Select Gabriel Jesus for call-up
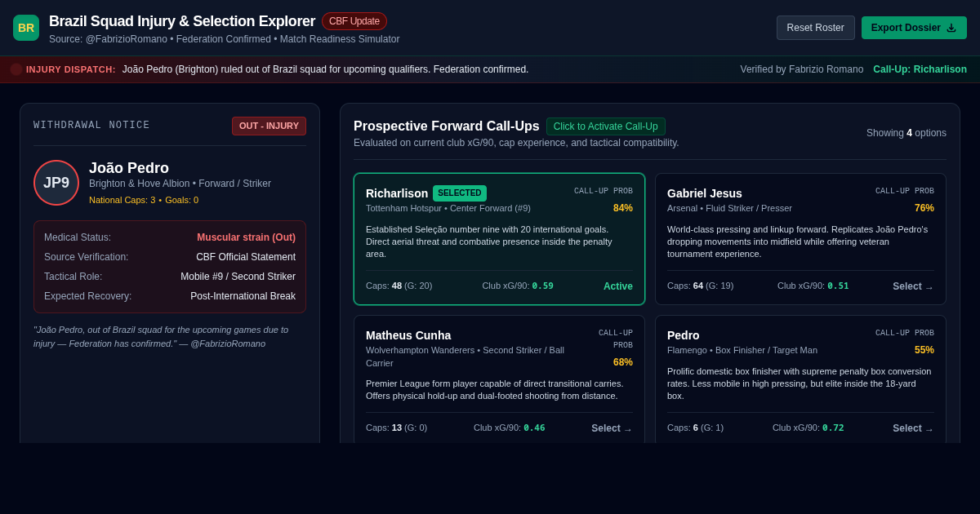The height and width of the screenshot is (514, 980). 913,286
